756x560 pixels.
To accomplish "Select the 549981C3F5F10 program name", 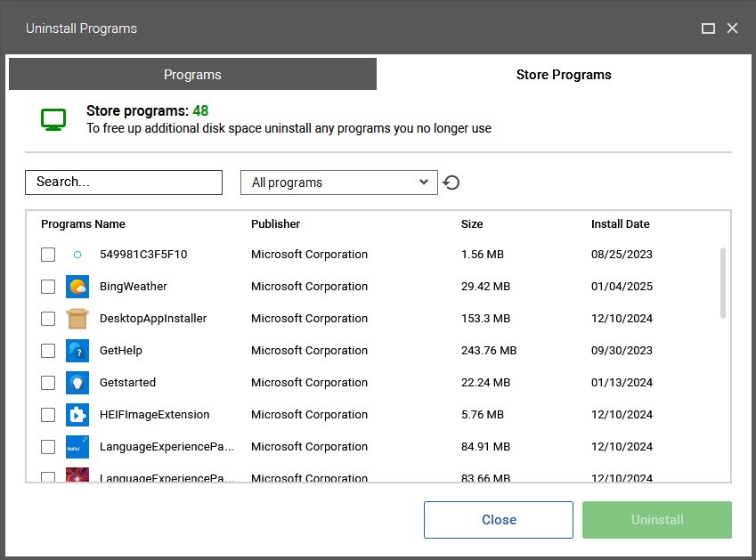I will pos(143,255).
